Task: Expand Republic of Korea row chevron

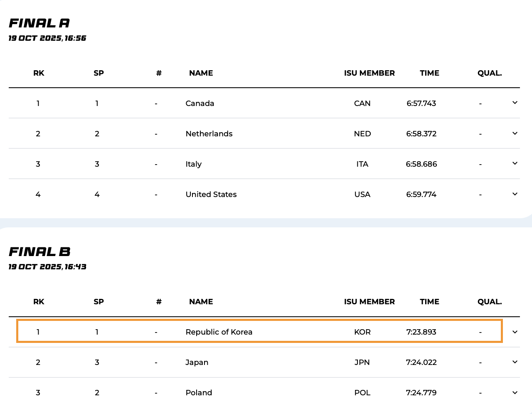Action: (x=515, y=332)
